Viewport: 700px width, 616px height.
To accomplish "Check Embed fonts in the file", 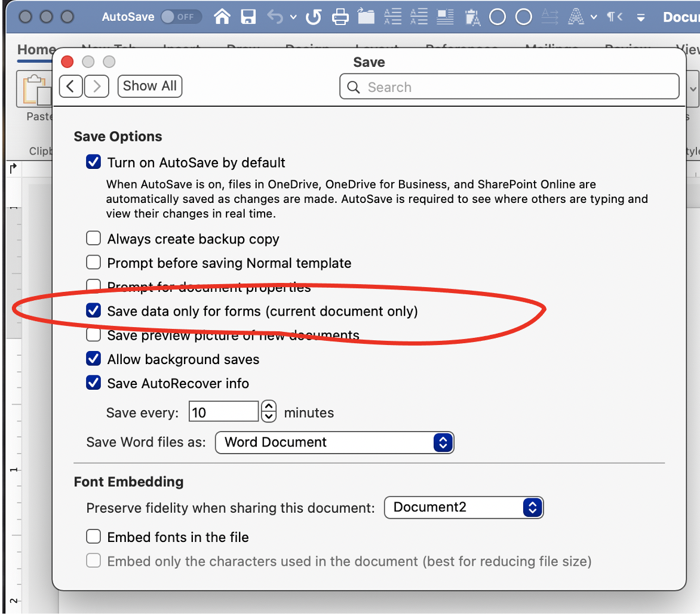I will [x=93, y=536].
